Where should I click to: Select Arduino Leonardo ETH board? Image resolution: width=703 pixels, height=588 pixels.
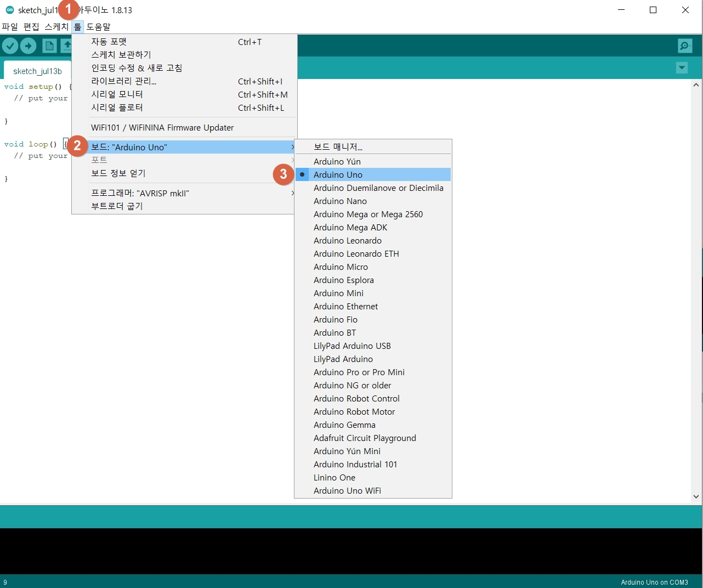[x=373, y=253]
